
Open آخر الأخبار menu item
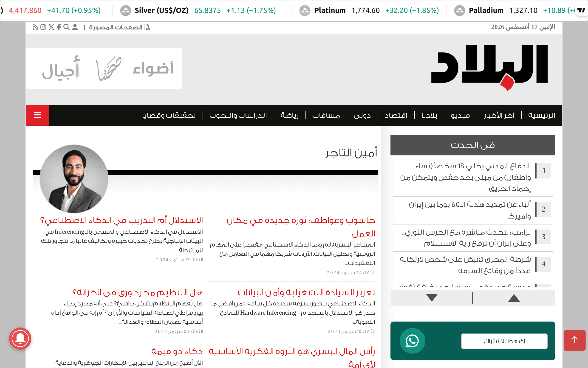click(499, 115)
